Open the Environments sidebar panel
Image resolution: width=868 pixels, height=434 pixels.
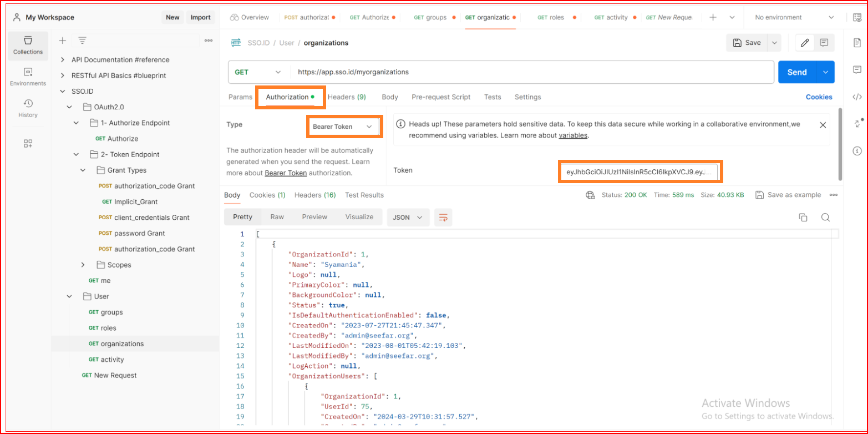point(28,77)
